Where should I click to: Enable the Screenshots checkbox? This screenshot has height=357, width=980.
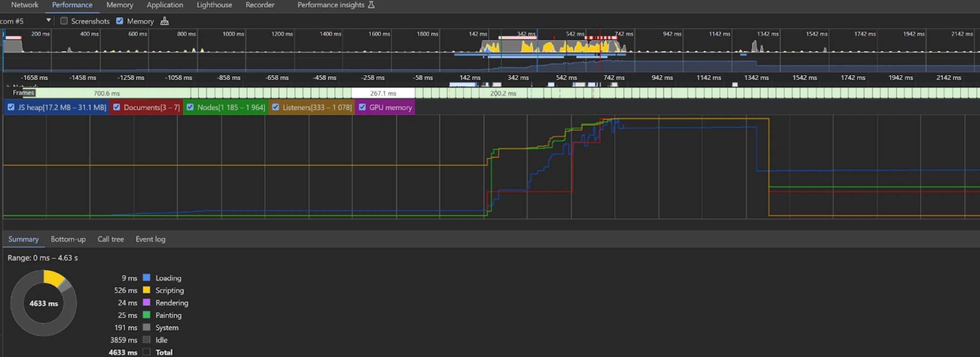click(x=64, y=21)
